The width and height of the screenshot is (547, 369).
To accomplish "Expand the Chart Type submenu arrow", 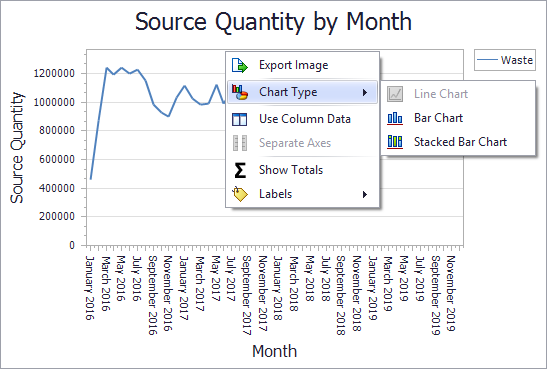I will [365, 92].
